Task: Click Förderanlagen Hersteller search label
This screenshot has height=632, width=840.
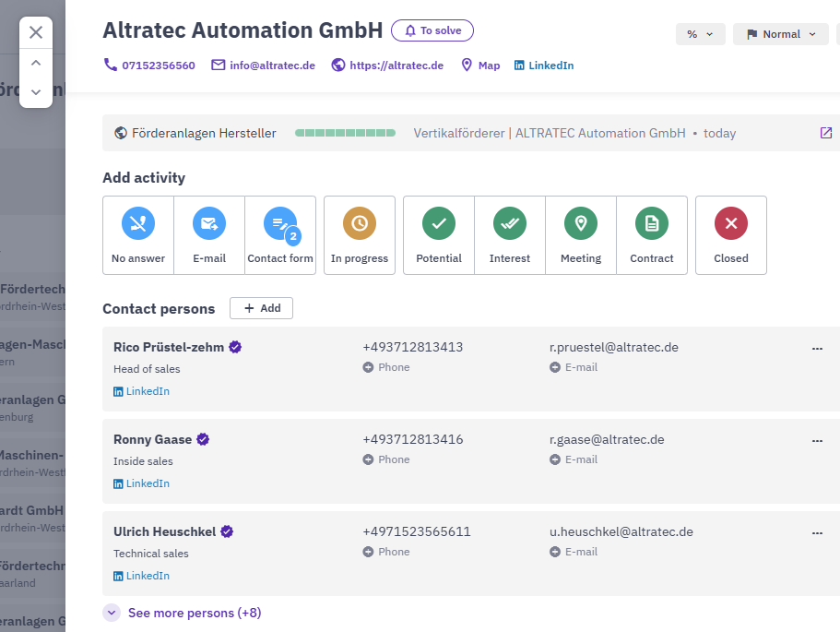Action: click(204, 133)
